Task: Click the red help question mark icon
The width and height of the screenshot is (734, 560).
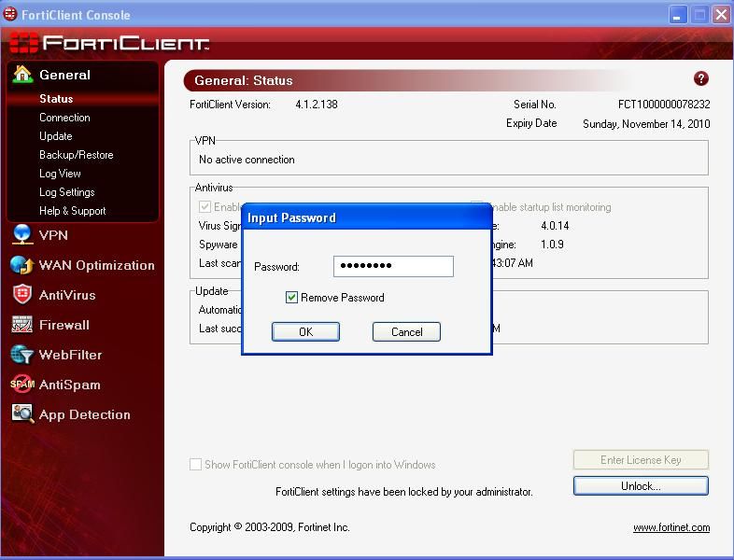Action: tap(700, 78)
